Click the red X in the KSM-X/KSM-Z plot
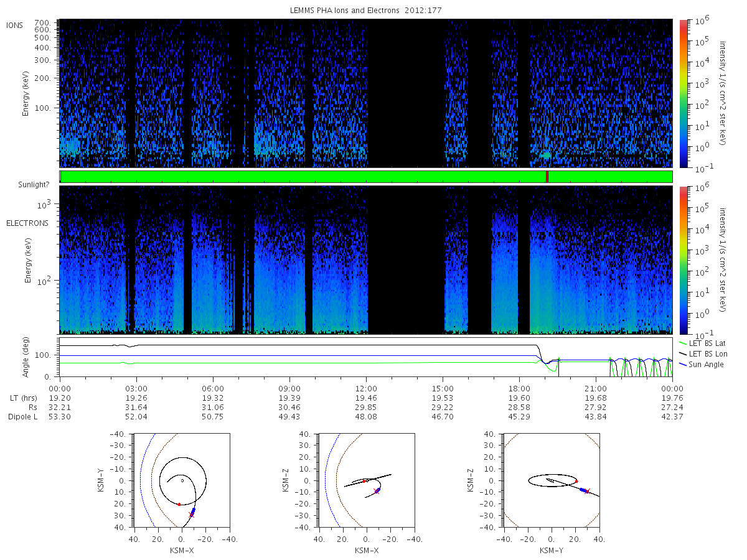This screenshot has width=747, height=560. [x=377, y=491]
